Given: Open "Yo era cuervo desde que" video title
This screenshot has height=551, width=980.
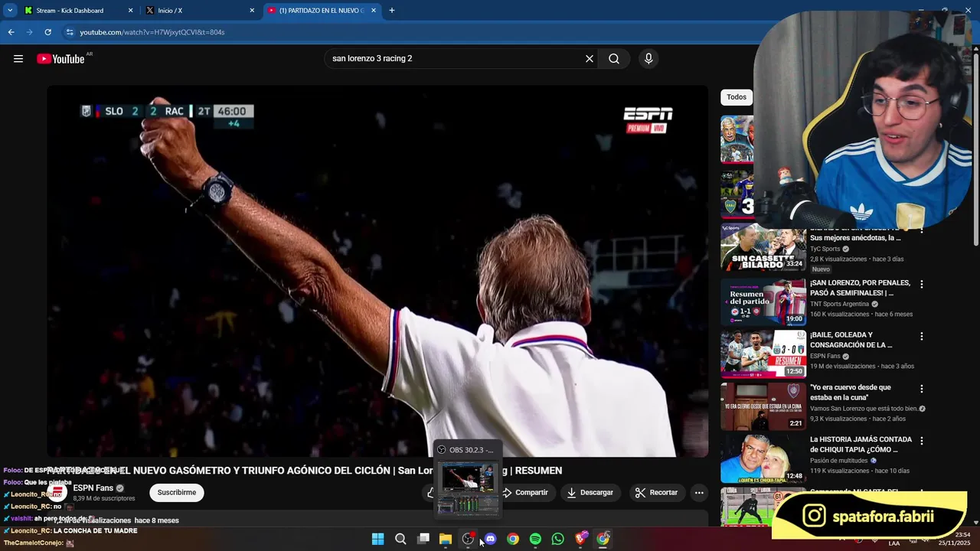Looking at the screenshot, I should [x=851, y=392].
